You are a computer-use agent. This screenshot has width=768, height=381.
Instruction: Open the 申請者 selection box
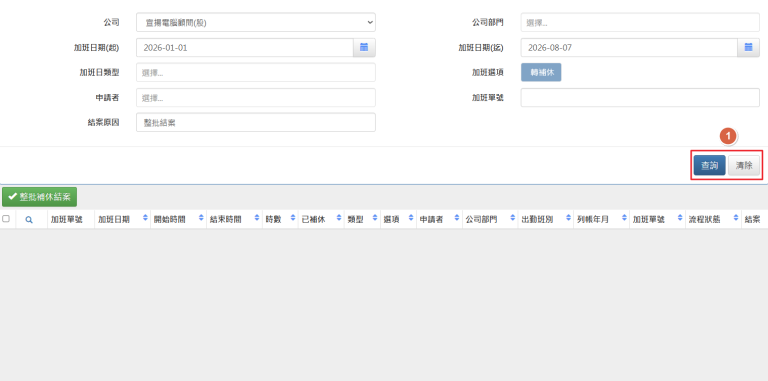click(256, 97)
